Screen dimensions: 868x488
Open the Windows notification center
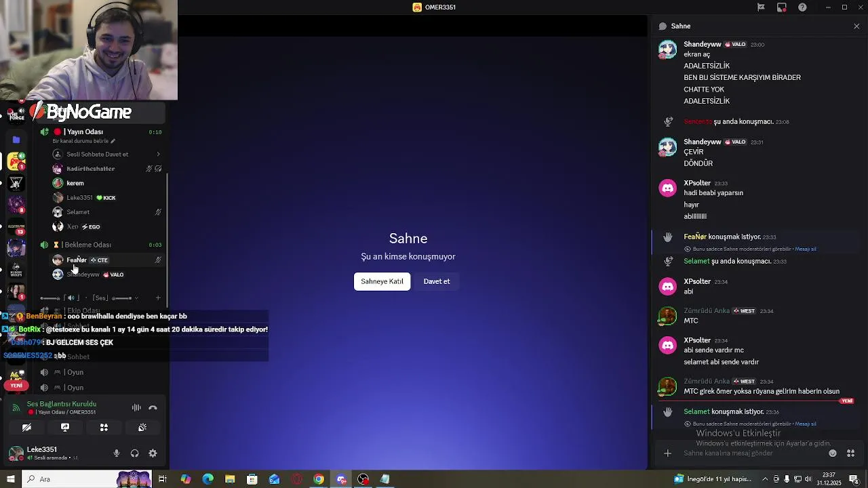coord(853,479)
